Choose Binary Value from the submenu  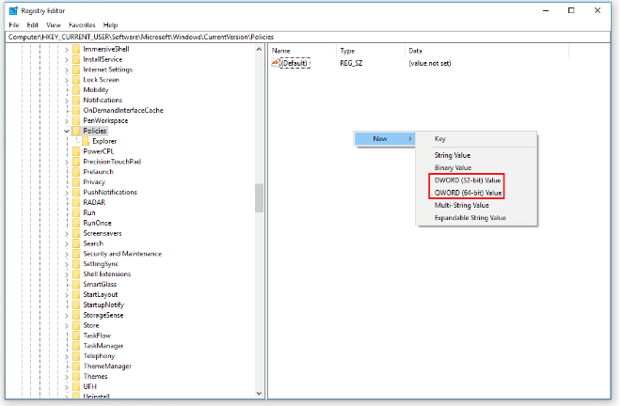coord(476,168)
